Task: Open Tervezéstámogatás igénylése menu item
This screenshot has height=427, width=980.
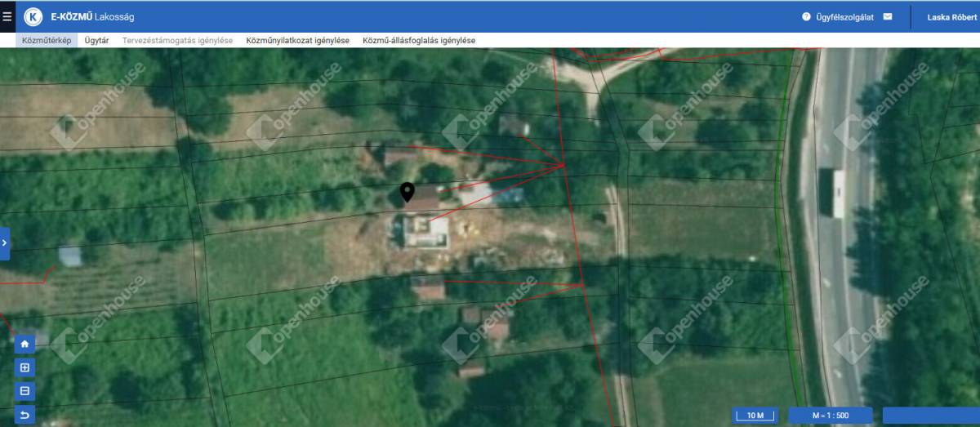Action: tap(177, 40)
